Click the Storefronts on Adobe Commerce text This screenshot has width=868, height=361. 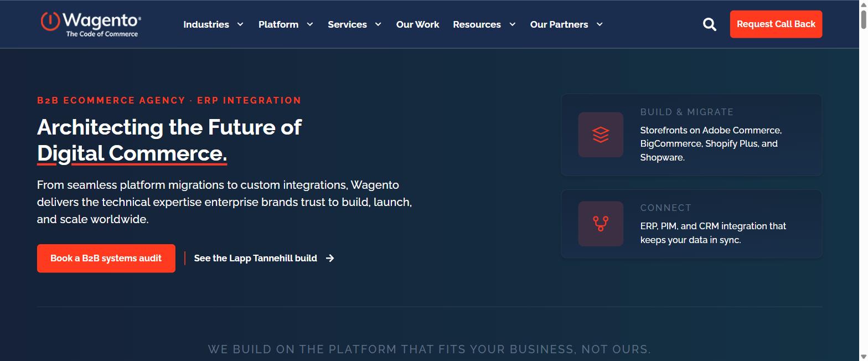coord(711,144)
